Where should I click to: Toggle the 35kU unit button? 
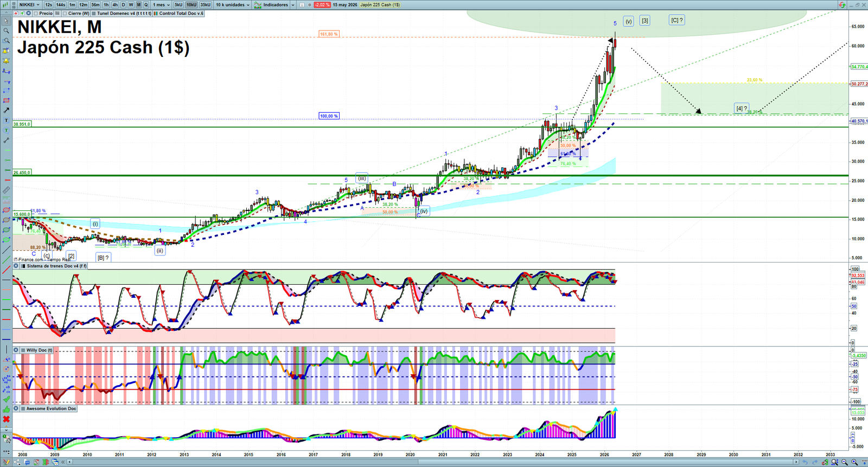[x=205, y=5]
